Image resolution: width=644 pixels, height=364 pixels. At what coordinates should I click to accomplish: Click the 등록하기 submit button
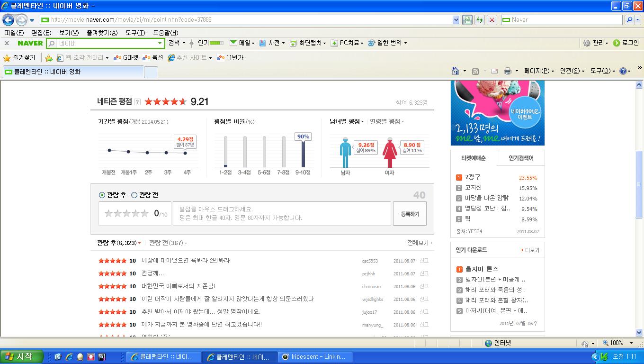pyautogui.click(x=410, y=214)
